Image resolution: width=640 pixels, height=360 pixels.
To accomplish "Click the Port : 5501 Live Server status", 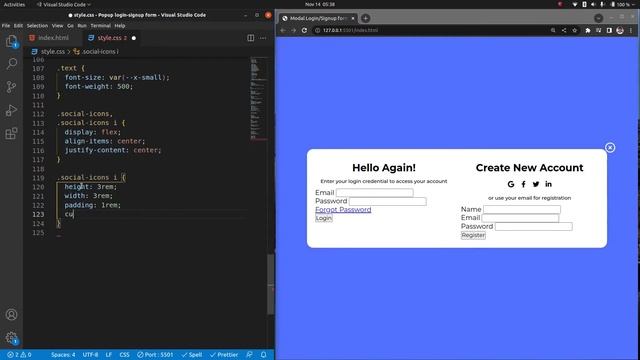I will 155,355.
